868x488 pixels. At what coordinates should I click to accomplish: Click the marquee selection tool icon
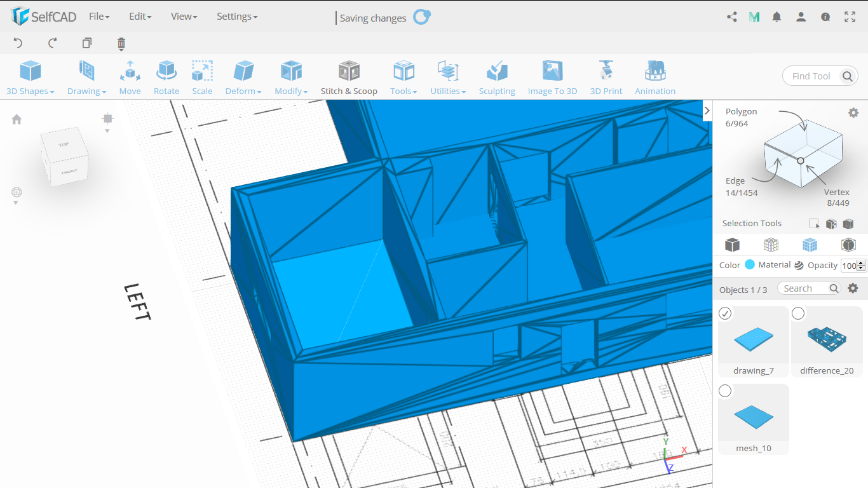[814, 224]
